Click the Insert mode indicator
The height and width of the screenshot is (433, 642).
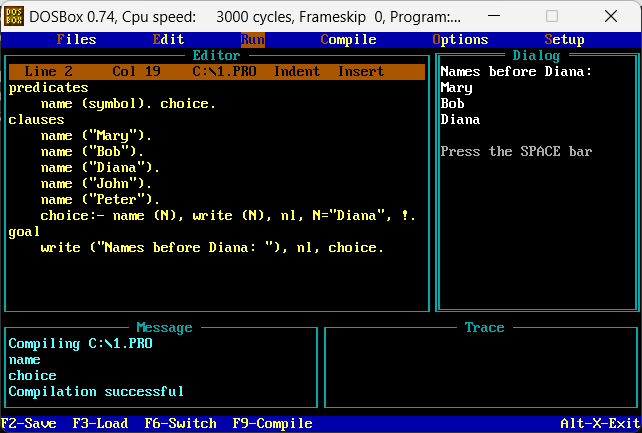coord(361,72)
